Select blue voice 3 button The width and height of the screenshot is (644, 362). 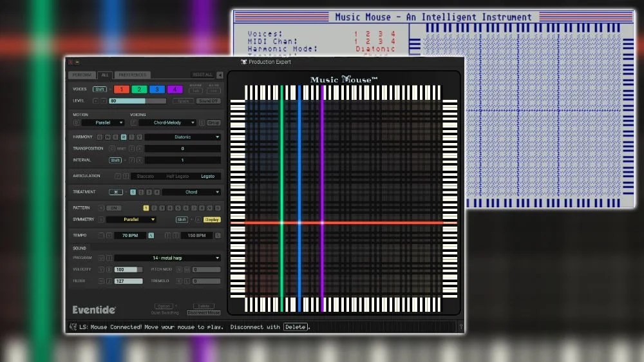157,90
